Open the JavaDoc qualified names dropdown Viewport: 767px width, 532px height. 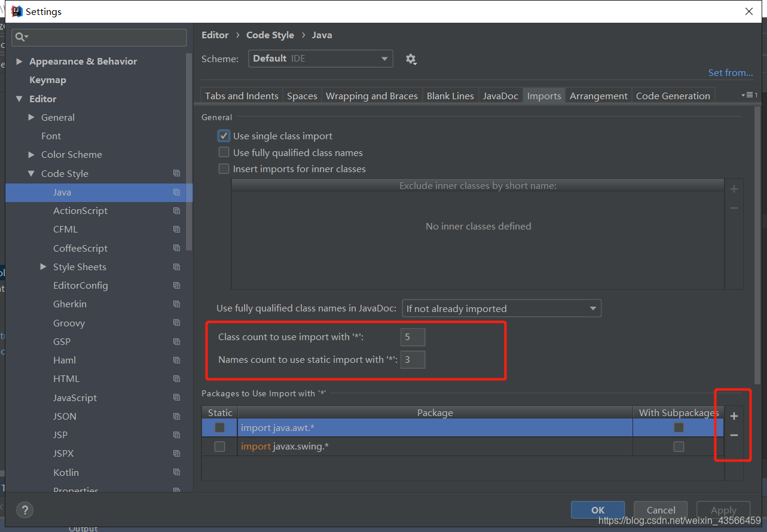502,308
